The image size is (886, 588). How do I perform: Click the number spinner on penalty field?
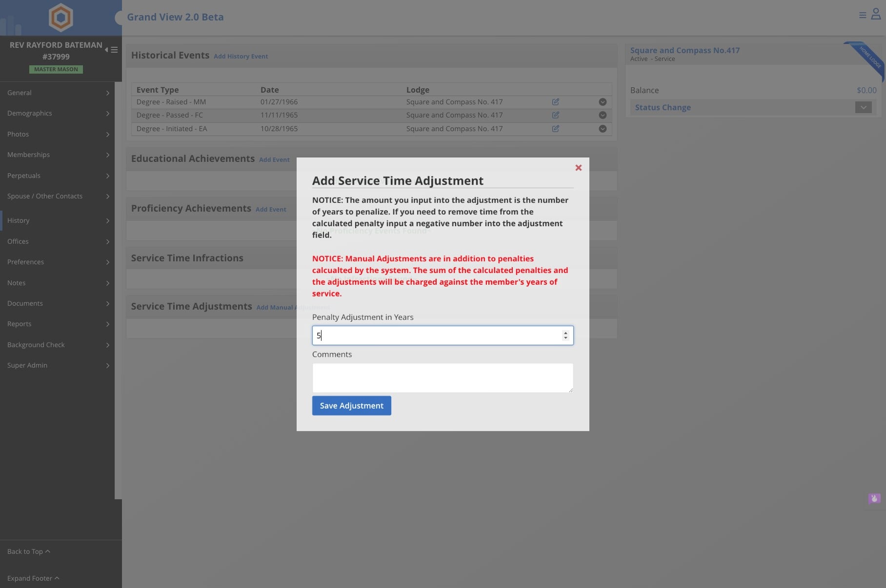click(565, 335)
